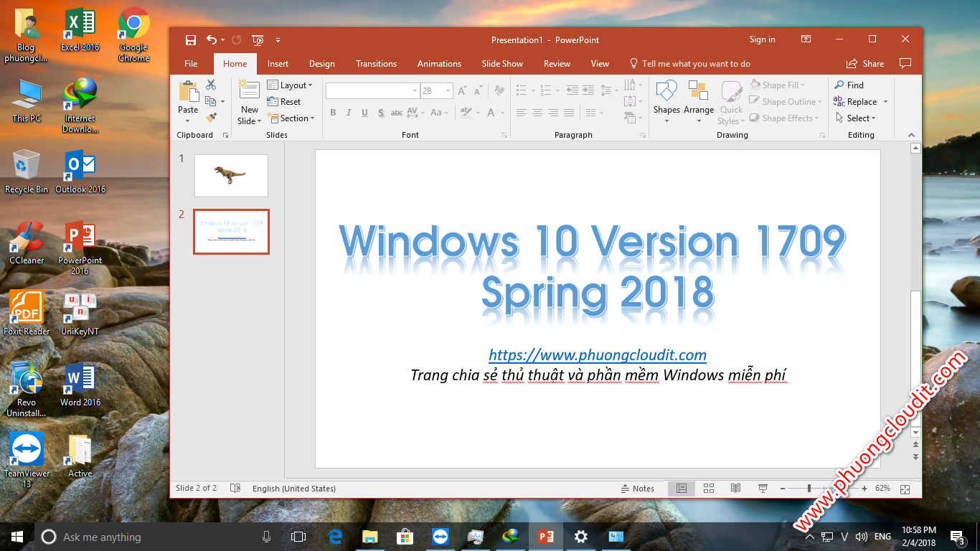Add a New Slide using the slide icon
The width and height of the screenshot is (980, 551).
click(249, 90)
